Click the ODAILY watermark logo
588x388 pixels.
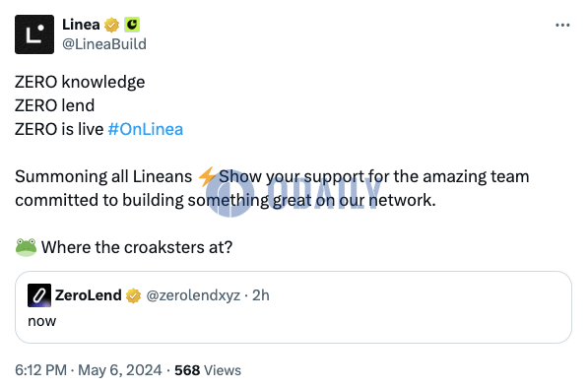[294, 194]
